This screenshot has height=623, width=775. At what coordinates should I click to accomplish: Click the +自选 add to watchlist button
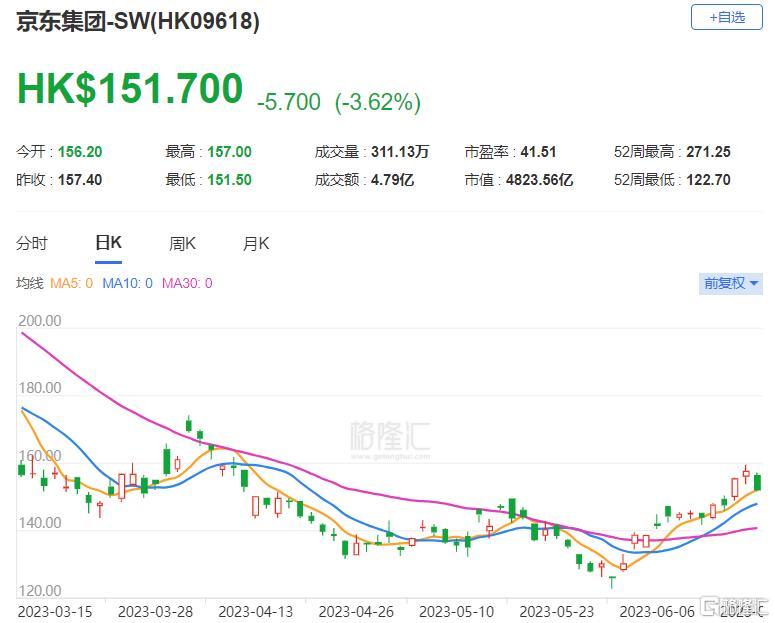pyautogui.click(x=725, y=17)
